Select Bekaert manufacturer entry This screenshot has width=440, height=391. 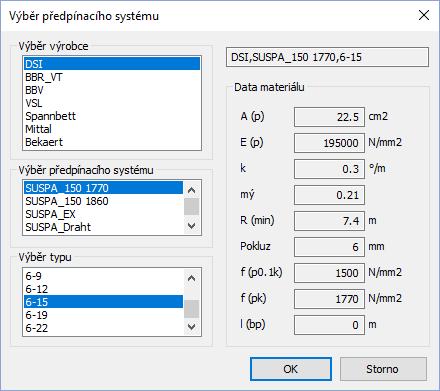[112, 142]
